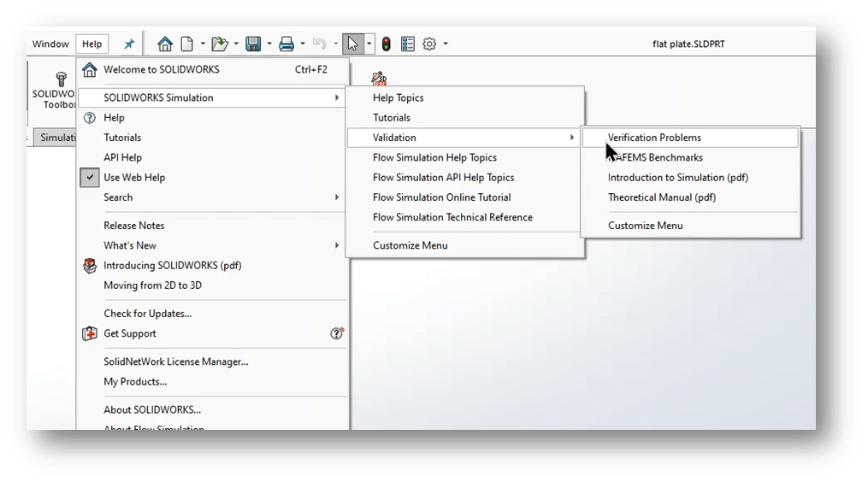Create a new document with New icon

(187, 44)
